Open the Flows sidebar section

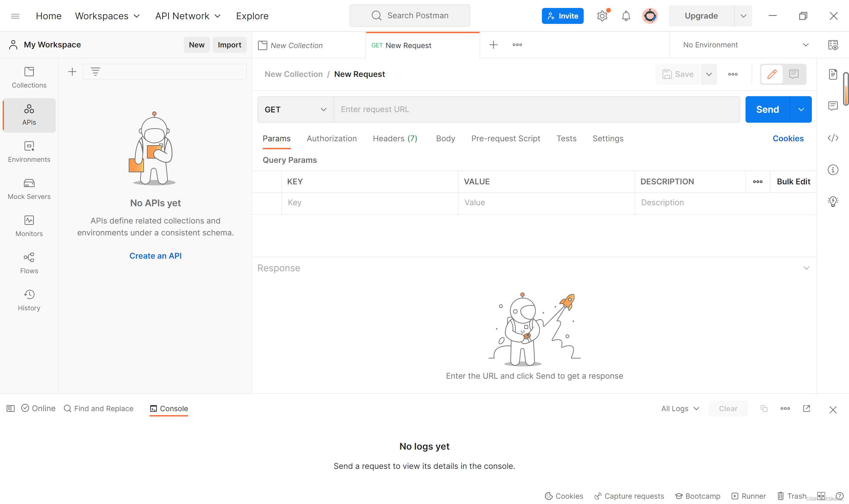[x=29, y=263]
